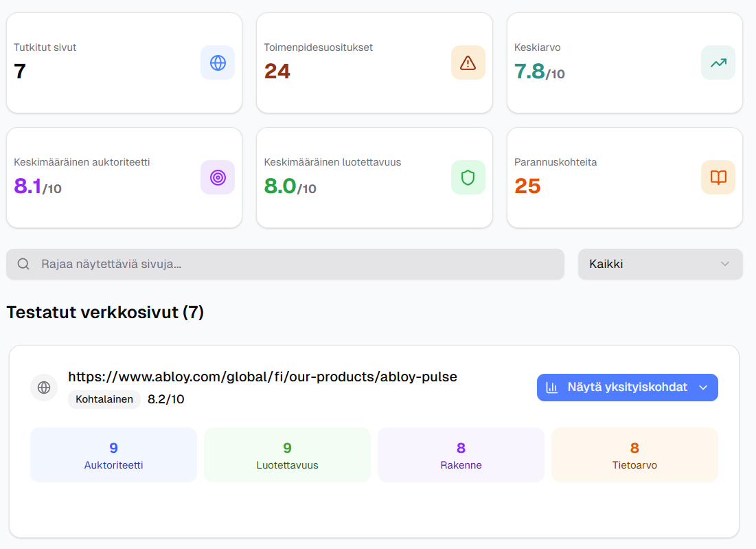This screenshot has height=549, width=756.
Task: Click the chevron arrow in Kaikki dropdown
Action: tap(725, 264)
